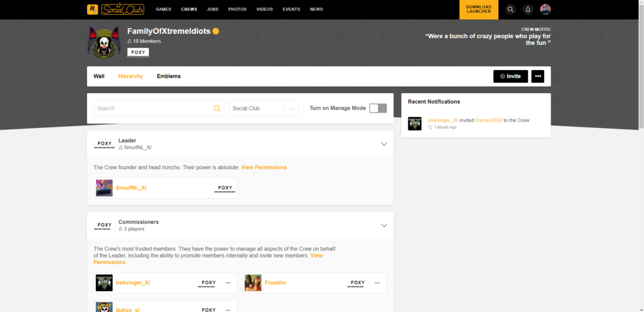The image size is (644, 312).
Task: Switch to the Emblems tab
Action: click(169, 77)
